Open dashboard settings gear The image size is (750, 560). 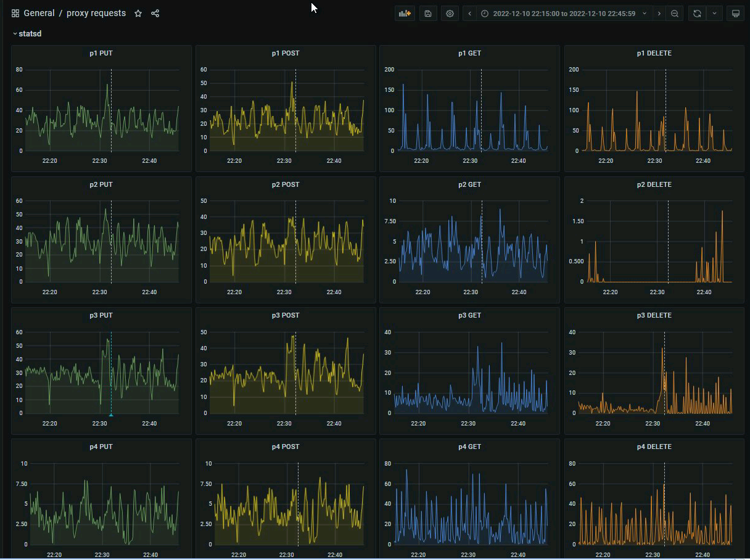tap(450, 14)
